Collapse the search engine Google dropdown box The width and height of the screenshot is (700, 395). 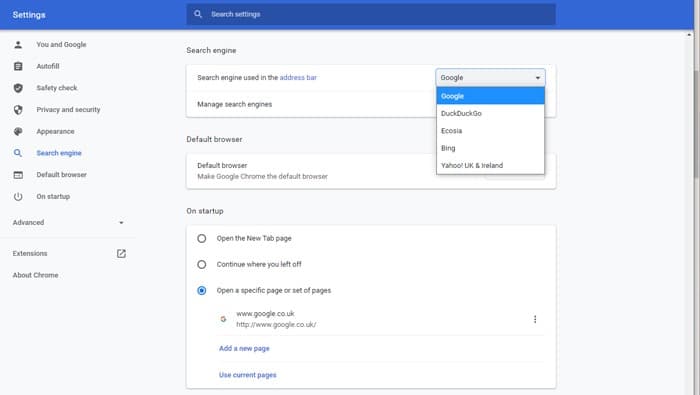490,78
